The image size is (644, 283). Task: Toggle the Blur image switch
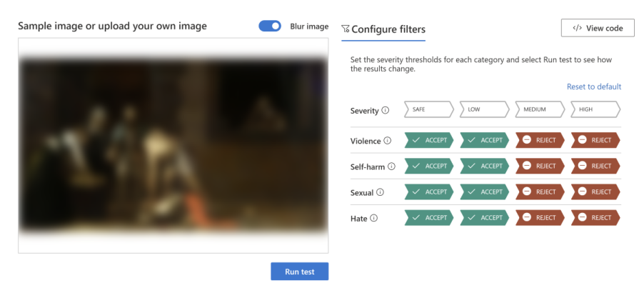click(270, 26)
